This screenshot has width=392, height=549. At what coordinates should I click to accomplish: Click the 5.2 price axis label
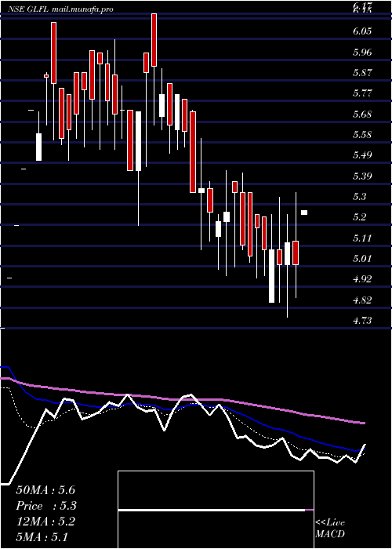(x=359, y=217)
